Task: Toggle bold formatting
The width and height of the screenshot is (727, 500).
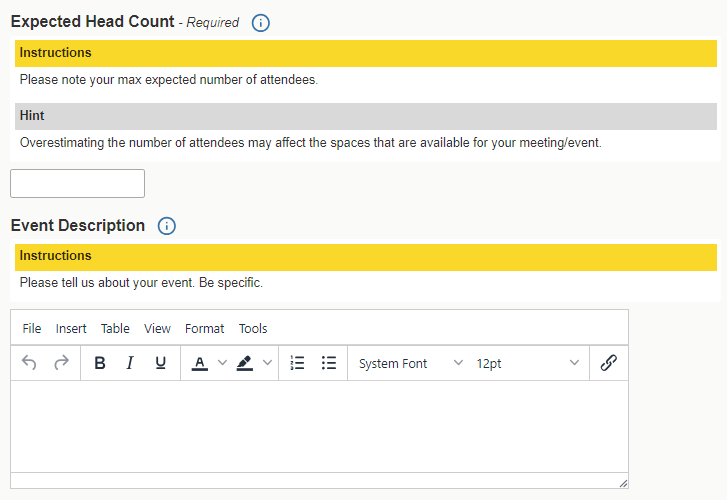Action: pos(100,363)
